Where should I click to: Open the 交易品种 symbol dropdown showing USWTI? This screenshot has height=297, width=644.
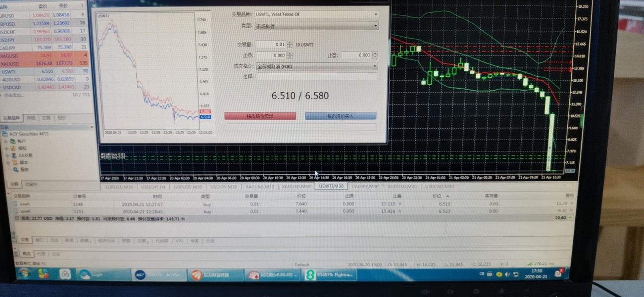pos(316,14)
